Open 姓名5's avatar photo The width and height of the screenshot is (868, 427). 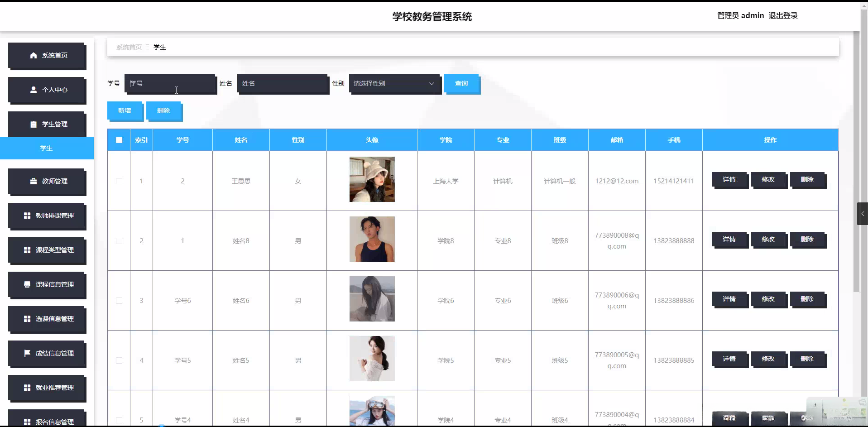[372, 359]
